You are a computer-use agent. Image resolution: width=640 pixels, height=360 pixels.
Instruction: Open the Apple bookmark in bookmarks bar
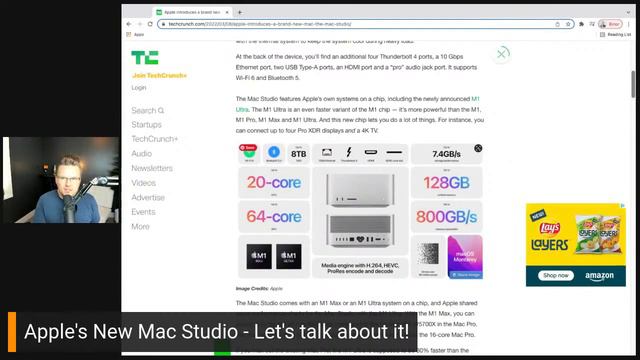click(x=136, y=35)
